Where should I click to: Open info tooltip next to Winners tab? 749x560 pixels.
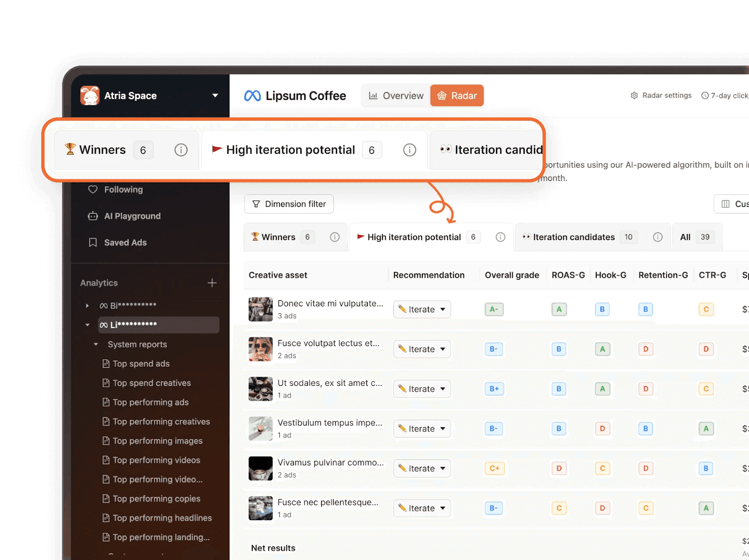tap(335, 237)
